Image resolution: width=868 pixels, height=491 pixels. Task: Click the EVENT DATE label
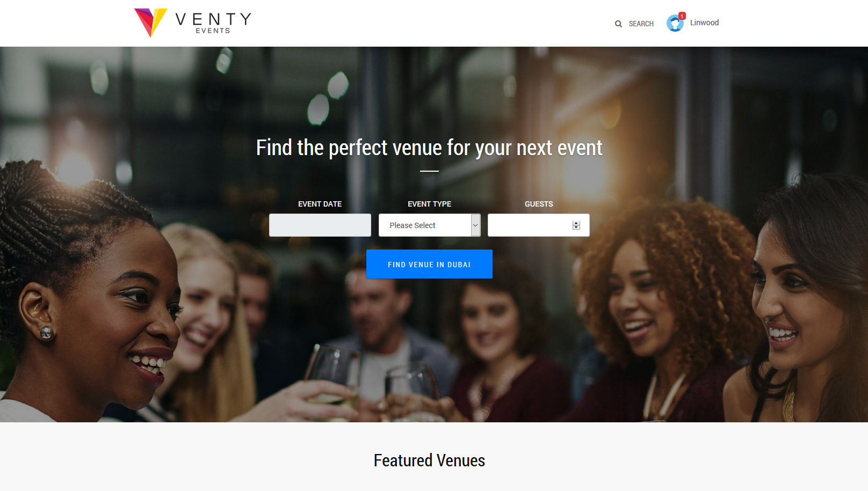coord(320,204)
